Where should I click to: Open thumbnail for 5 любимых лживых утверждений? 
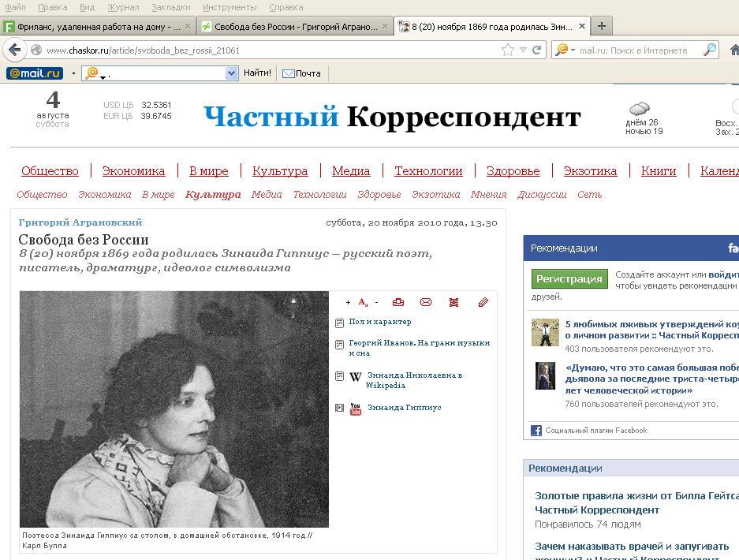(545, 332)
